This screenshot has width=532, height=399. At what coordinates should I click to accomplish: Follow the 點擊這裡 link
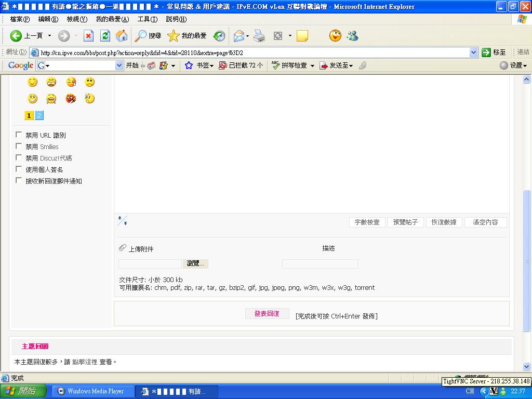point(85,362)
